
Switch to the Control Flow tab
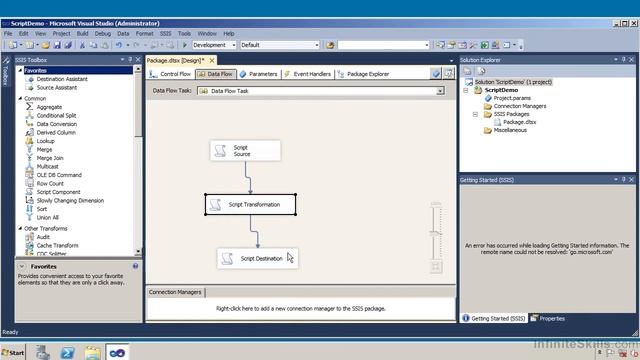[x=170, y=74]
